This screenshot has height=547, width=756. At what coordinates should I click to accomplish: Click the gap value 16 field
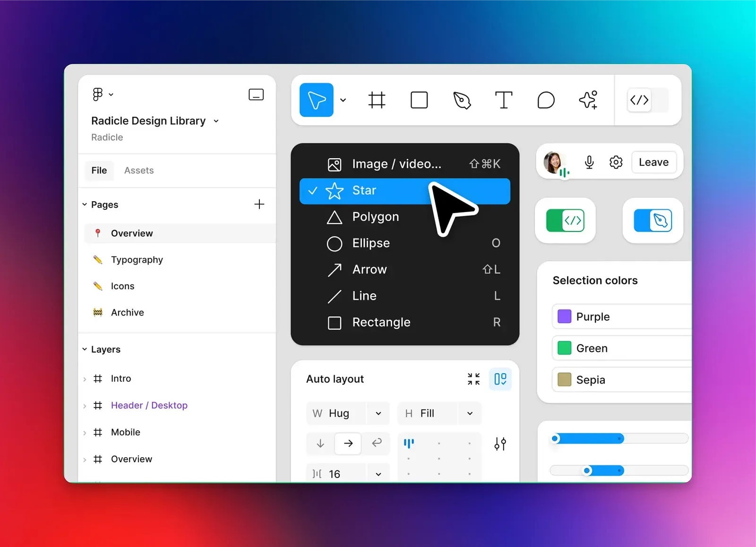tap(336, 474)
